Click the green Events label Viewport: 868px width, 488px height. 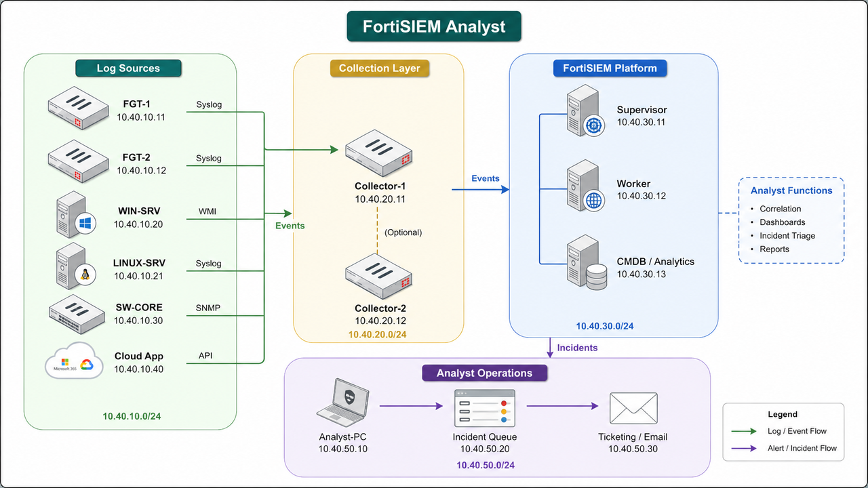(290, 225)
